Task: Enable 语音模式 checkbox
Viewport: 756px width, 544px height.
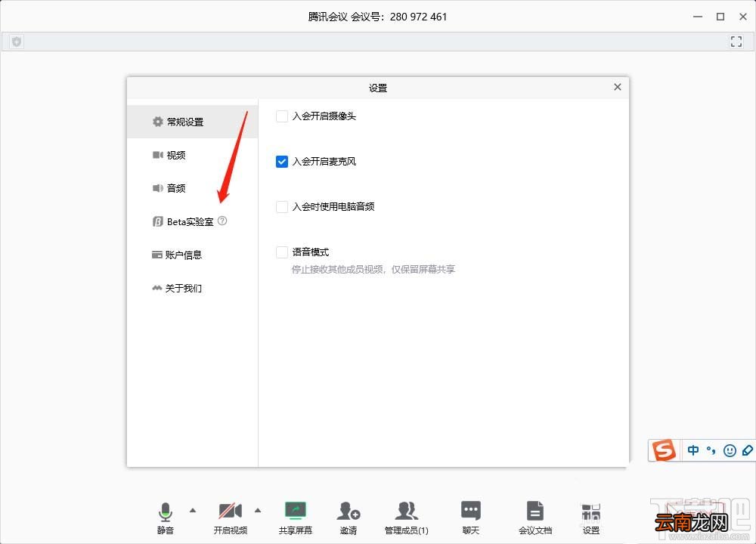Action: 281,252
